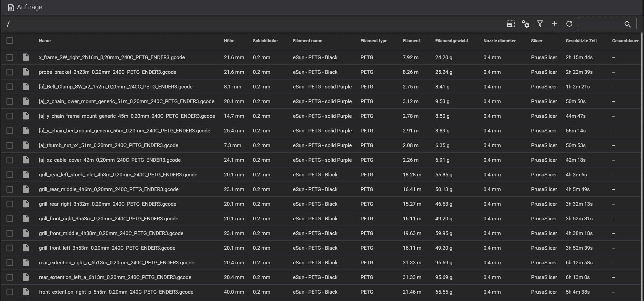Sort by Filamentgewicht column header

click(451, 41)
